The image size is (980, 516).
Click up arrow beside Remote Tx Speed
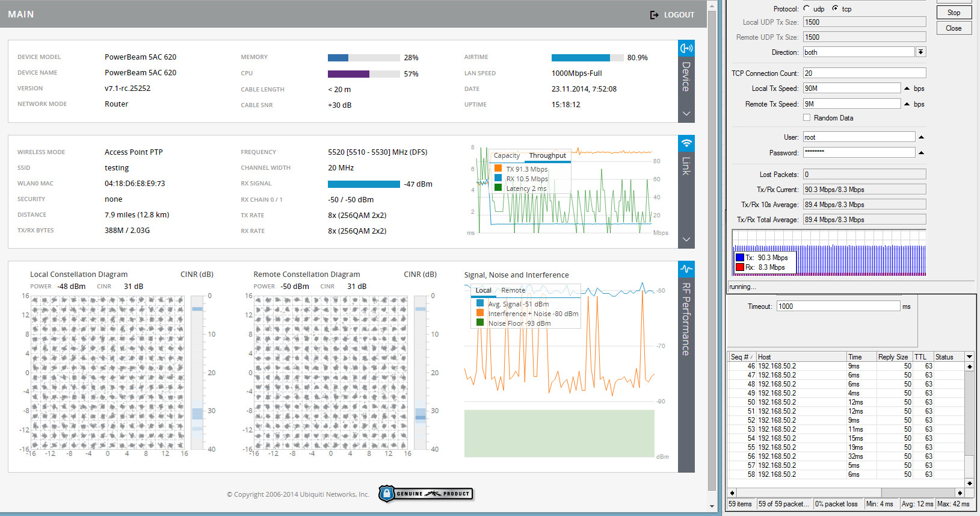907,104
